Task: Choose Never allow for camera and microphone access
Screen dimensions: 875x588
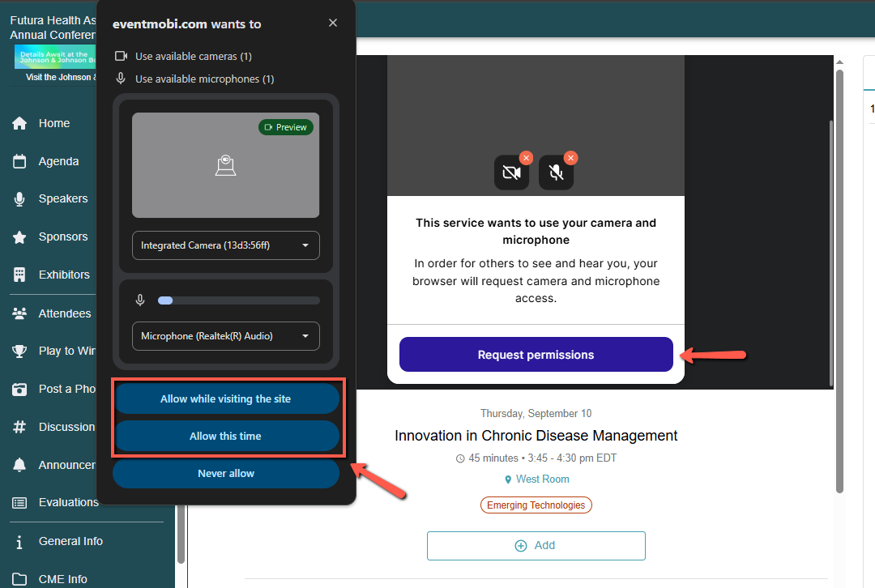Action: tap(225, 473)
